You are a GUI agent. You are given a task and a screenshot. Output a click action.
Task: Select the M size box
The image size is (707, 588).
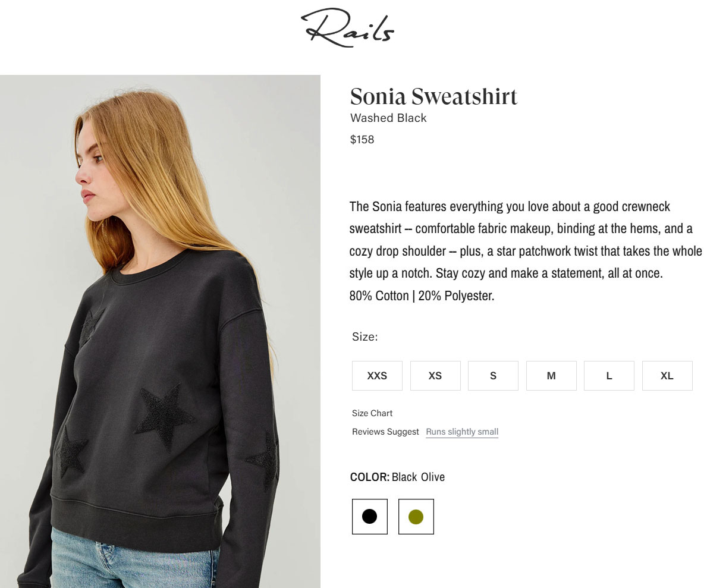[551, 376]
